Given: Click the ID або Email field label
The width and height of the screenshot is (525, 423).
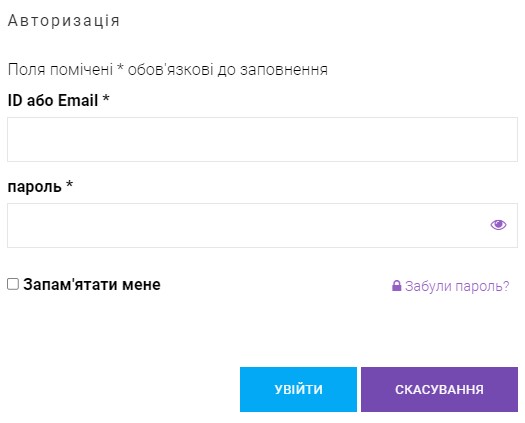Looking at the screenshot, I should coord(58,100).
